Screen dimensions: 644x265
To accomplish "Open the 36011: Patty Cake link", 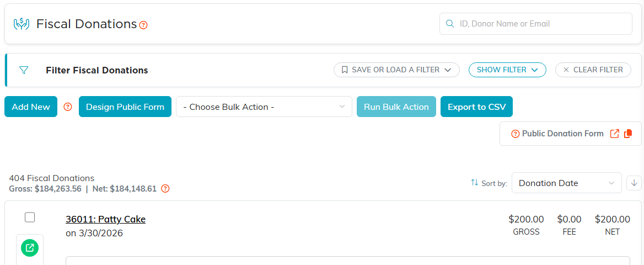I will pos(105,219).
